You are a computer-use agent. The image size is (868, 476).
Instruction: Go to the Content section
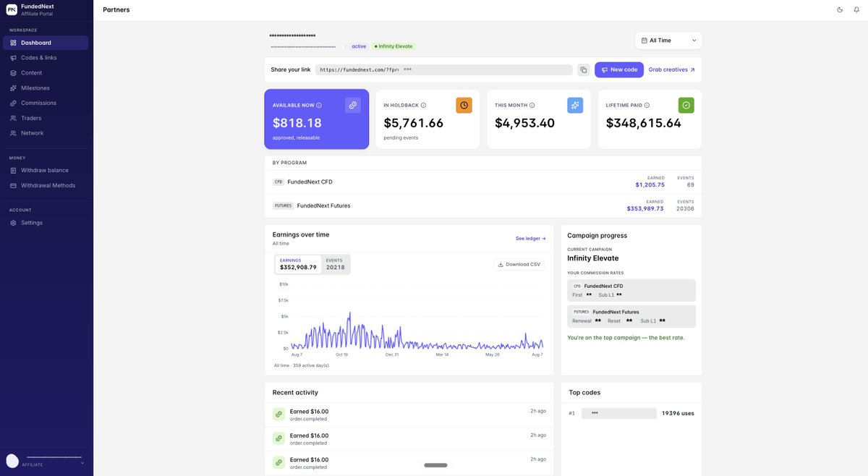[x=46, y=73]
